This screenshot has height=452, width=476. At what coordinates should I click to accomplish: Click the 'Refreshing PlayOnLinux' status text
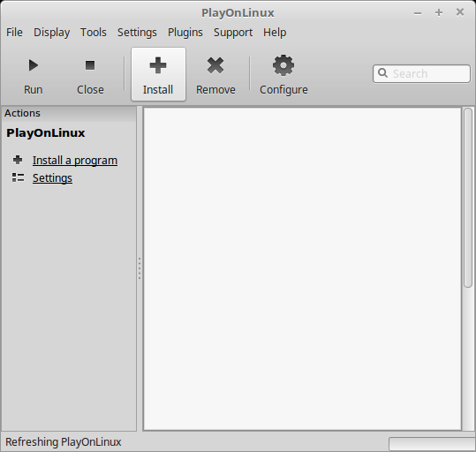click(x=64, y=441)
